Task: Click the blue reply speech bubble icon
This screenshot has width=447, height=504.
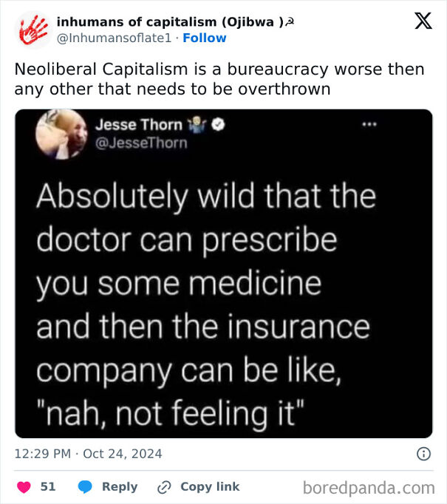Action: pos(85,487)
